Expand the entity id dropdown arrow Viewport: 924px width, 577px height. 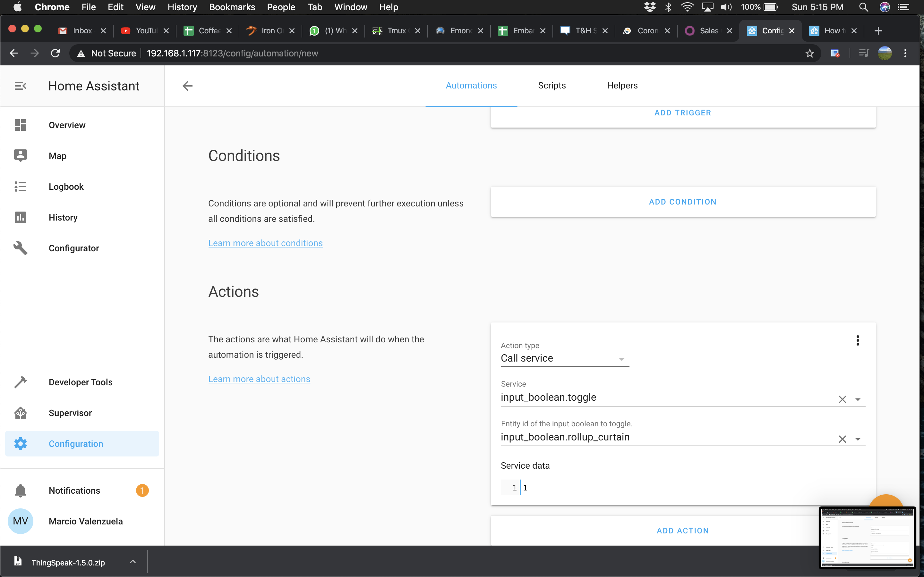(858, 439)
